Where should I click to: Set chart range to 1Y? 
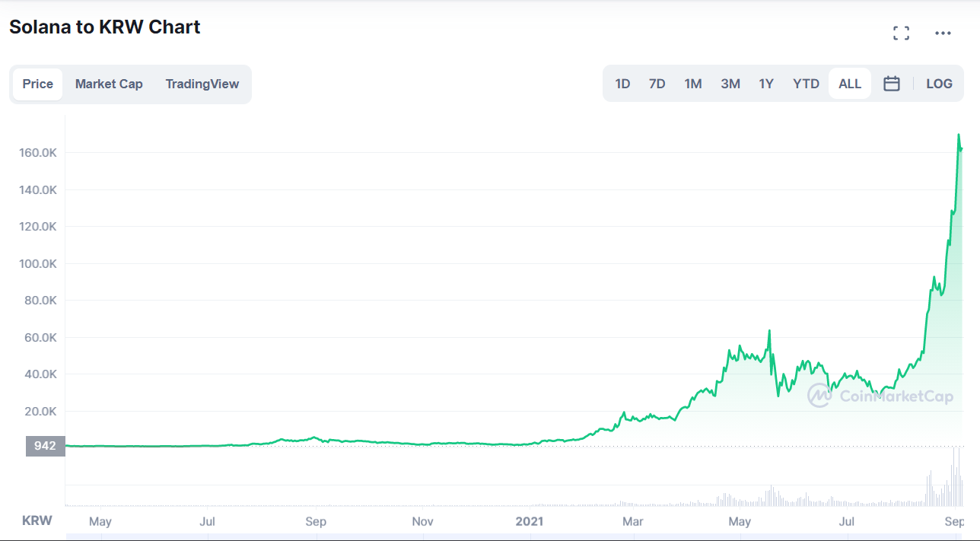click(x=766, y=84)
